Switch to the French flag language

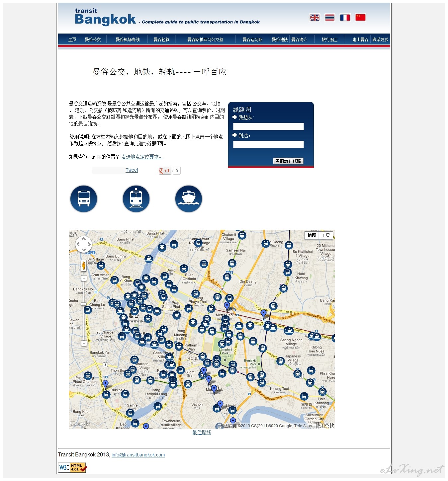click(345, 18)
